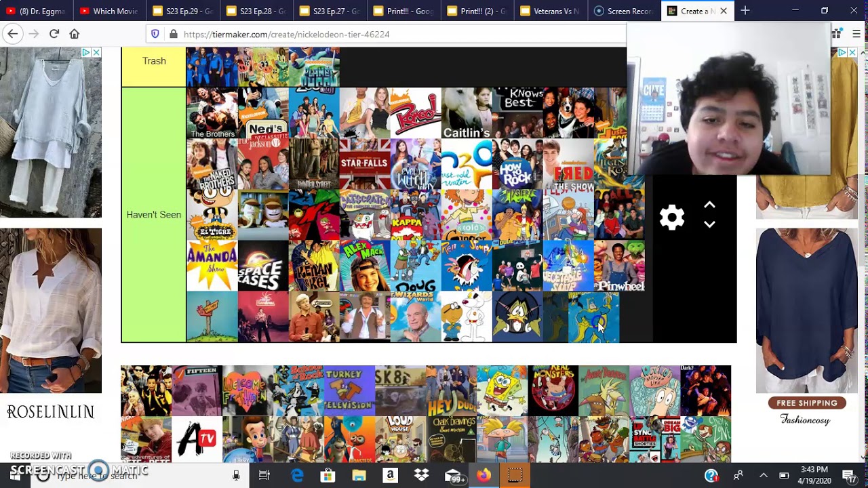Click the Ned's Declassified thumbnail
This screenshot has width=868, height=488.
pyautogui.click(x=263, y=113)
